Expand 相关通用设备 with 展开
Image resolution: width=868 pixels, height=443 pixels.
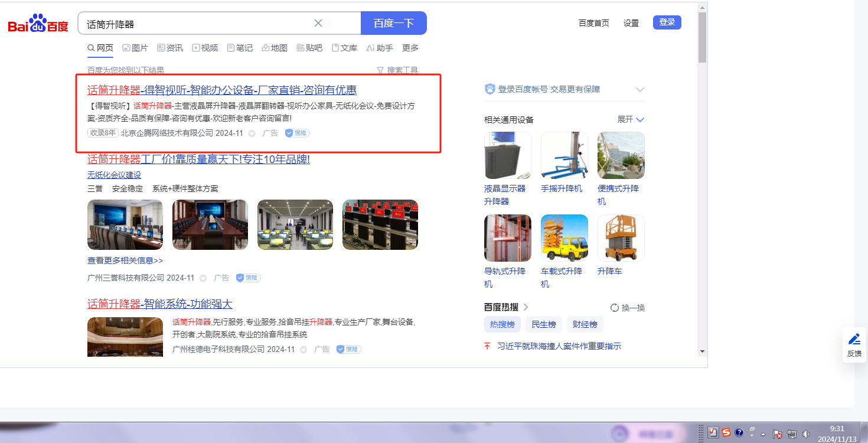point(631,119)
